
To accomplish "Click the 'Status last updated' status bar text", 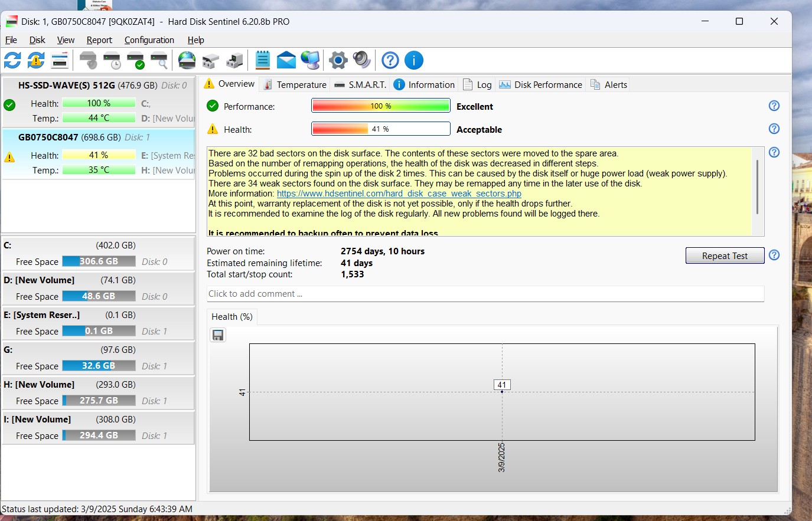I will click(97, 509).
